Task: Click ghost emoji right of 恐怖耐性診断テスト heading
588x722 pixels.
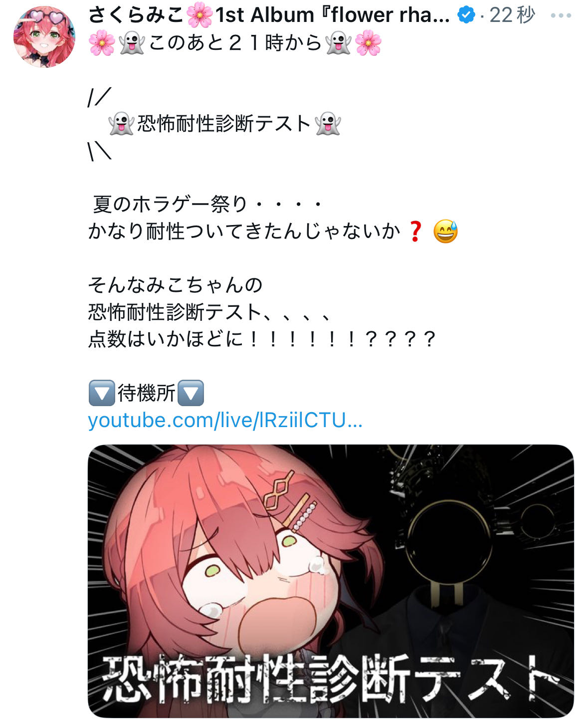Action: tap(328, 124)
